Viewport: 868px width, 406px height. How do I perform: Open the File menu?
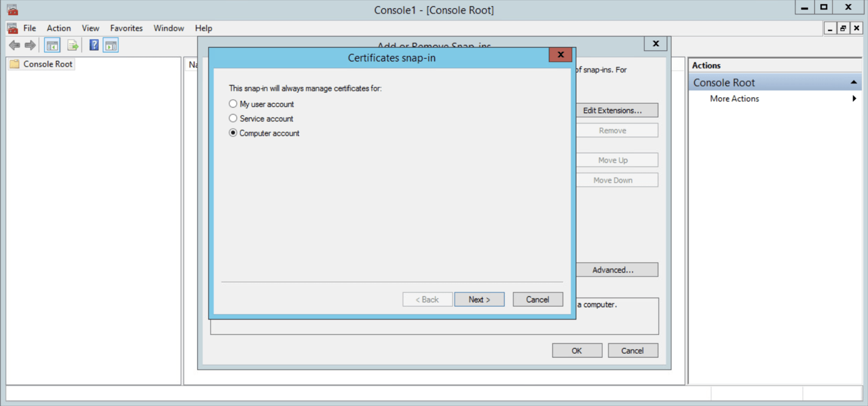tap(30, 28)
